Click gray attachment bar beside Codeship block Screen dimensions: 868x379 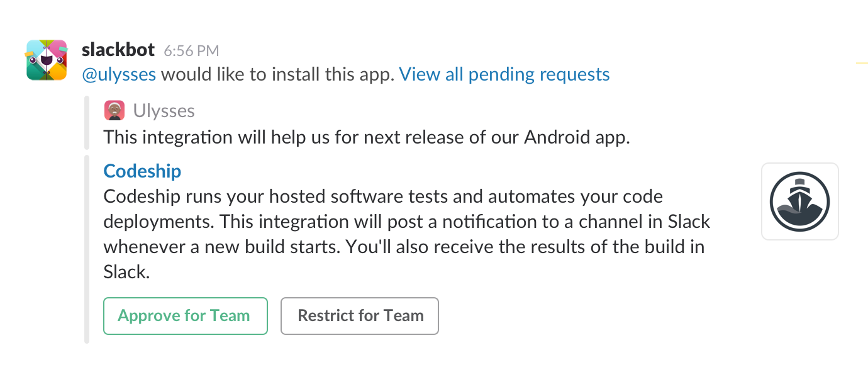[x=87, y=249]
